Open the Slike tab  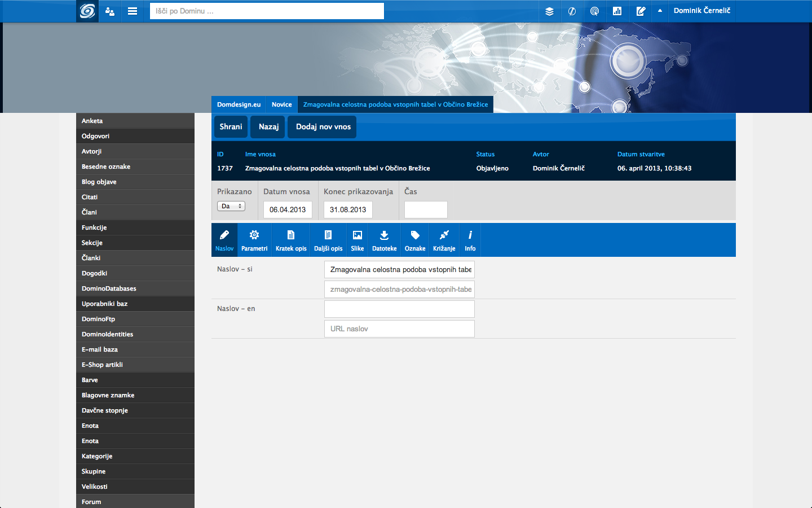tap(358, 240)
